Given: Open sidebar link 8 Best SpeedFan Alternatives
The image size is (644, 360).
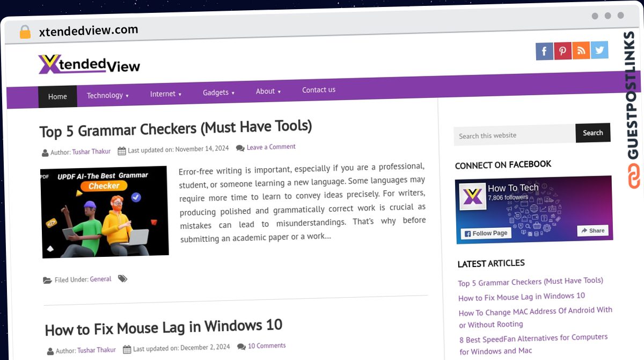Looking at the screenshot, I should click(534, 344).
